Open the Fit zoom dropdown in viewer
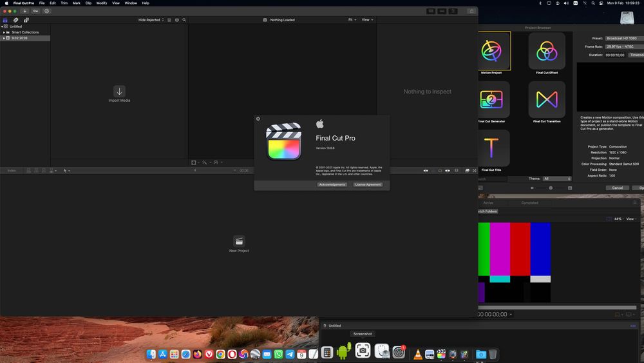Screen dimensions: 644x363 (352, 20)
